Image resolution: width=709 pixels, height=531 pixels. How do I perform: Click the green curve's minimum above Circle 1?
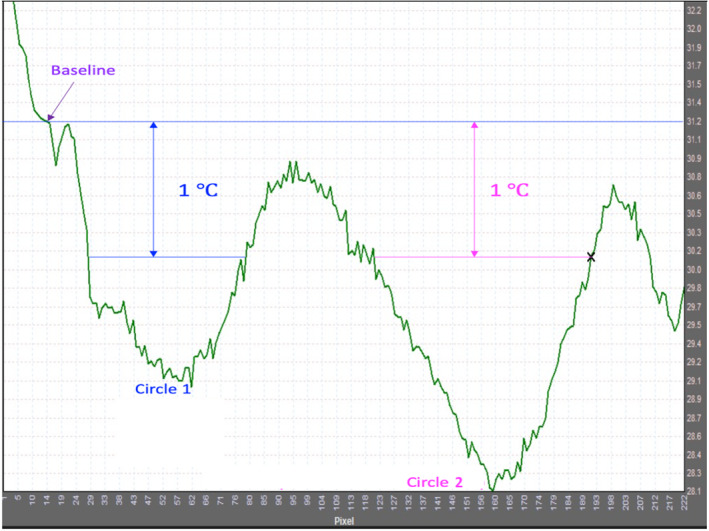(x=190, y=385)
